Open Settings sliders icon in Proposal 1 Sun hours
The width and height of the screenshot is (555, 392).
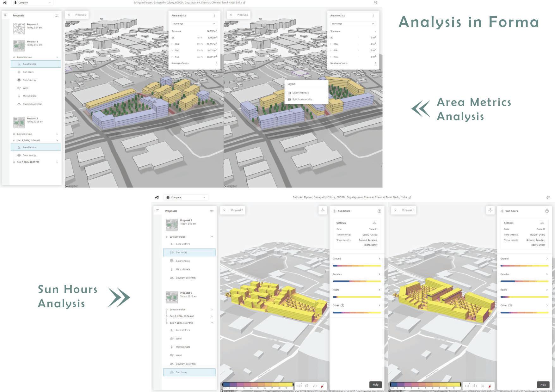click(542, 223)
